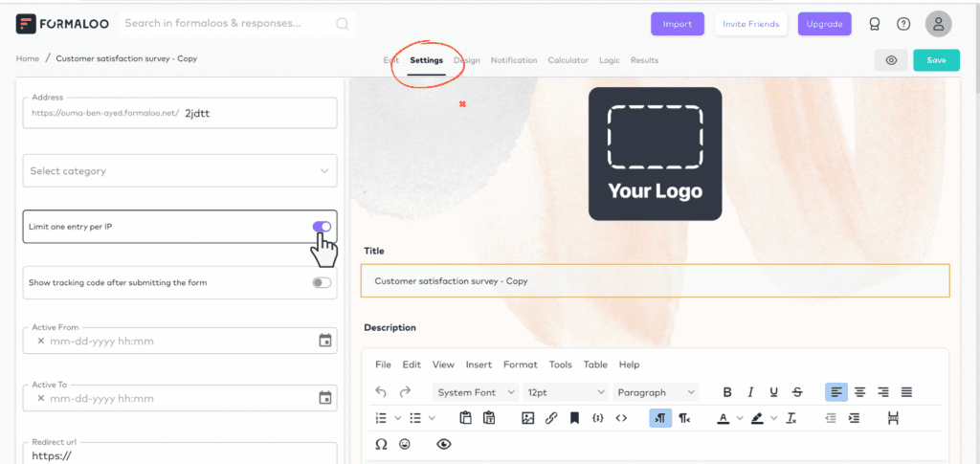This screenshot has height=464, width=980.
Task: Set left-to-right text direction
Action: point(660,418)
